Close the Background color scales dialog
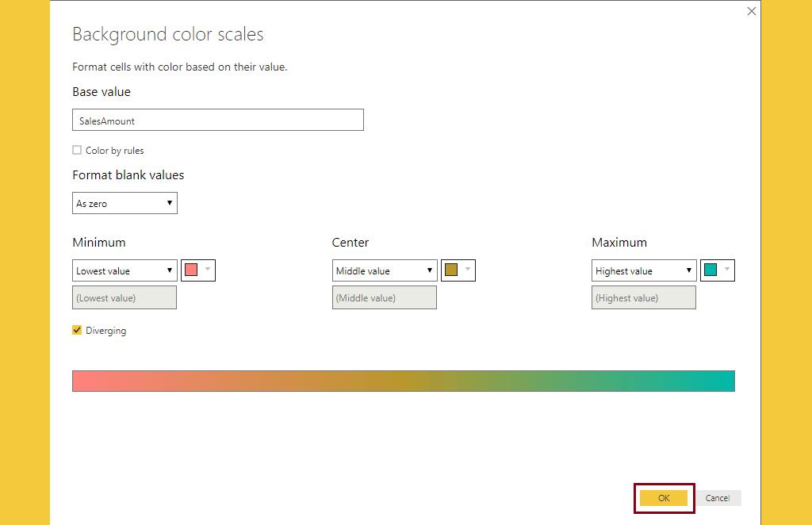The image size is (812, 525). click(x=751, y=11)
